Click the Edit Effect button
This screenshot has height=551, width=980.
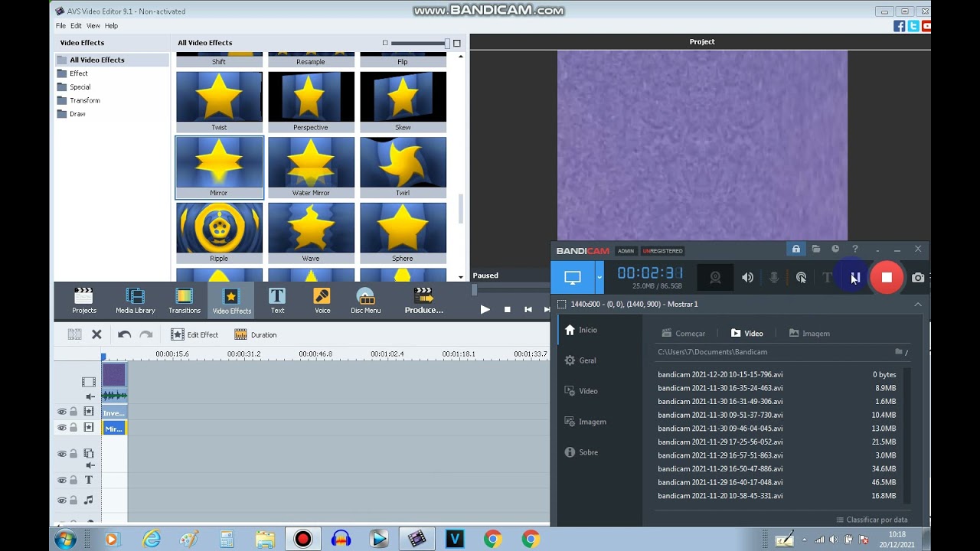click(x=194, y=334)
